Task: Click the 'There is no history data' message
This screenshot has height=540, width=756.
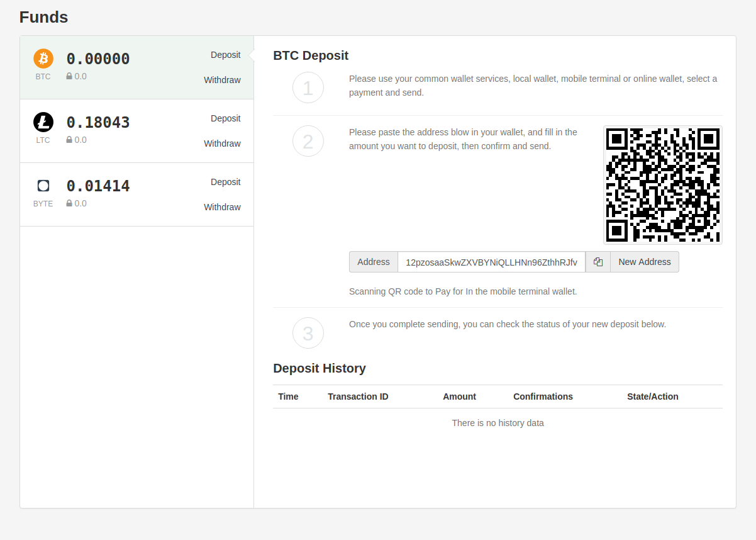Action: pyautogui.click(x=498, y=423)
